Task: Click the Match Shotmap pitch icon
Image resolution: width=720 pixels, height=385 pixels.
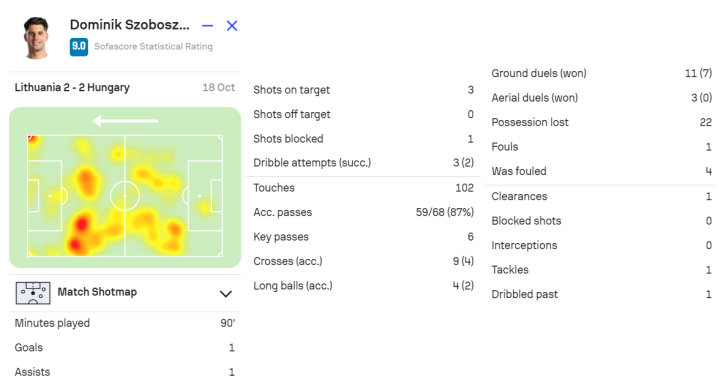Action: point(33,293)
